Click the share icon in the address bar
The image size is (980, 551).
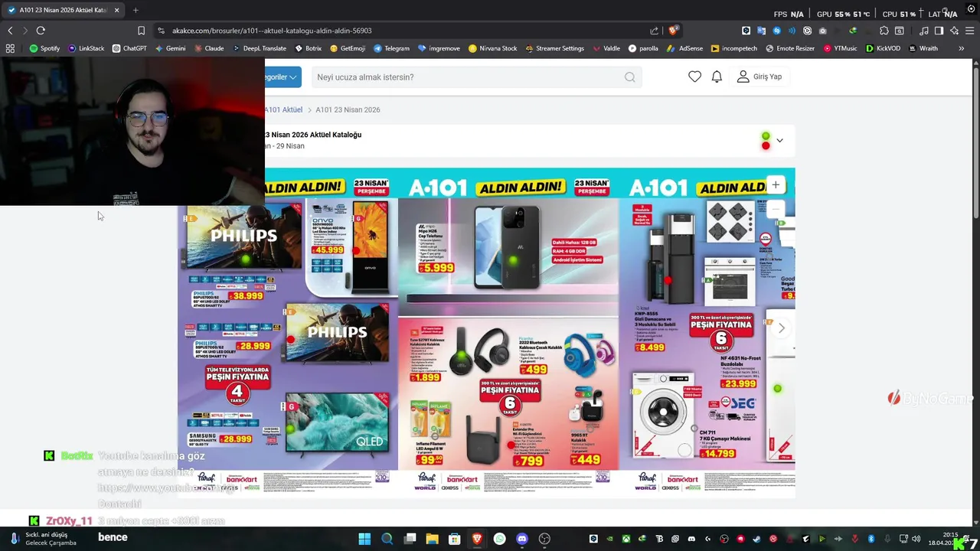point(654,31)
